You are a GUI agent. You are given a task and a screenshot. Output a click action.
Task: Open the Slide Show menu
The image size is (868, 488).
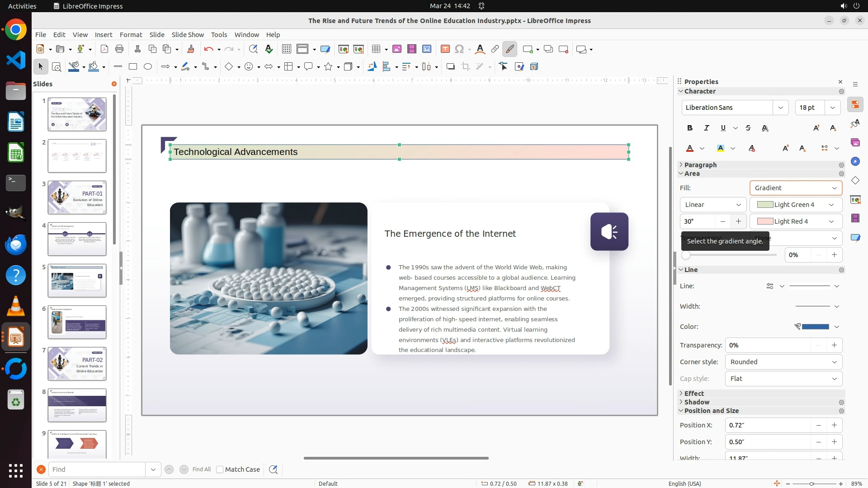(x=188, y=35)
